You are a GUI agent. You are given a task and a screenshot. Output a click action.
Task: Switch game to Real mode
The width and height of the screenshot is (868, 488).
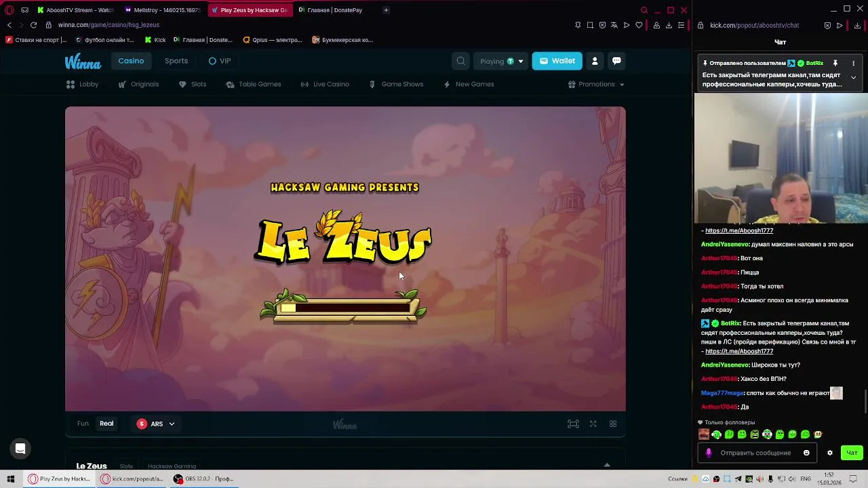pyautogui.click(x=106, y=424)
